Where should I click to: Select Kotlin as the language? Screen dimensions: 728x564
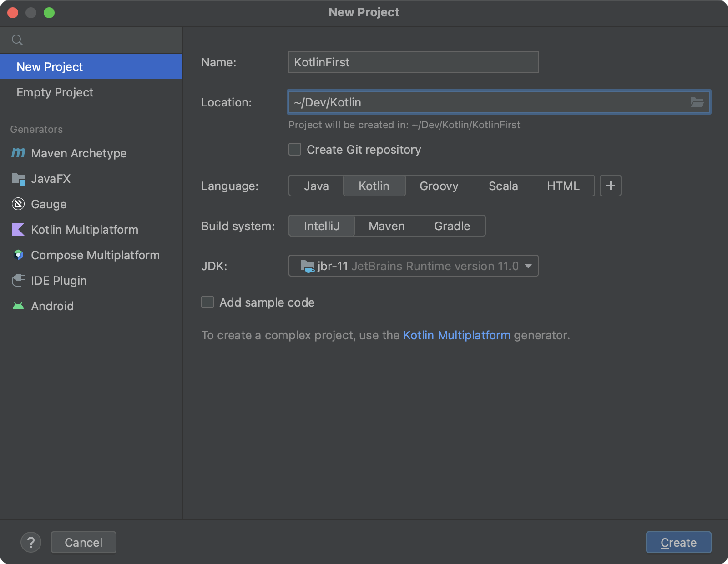click(374, 186)
